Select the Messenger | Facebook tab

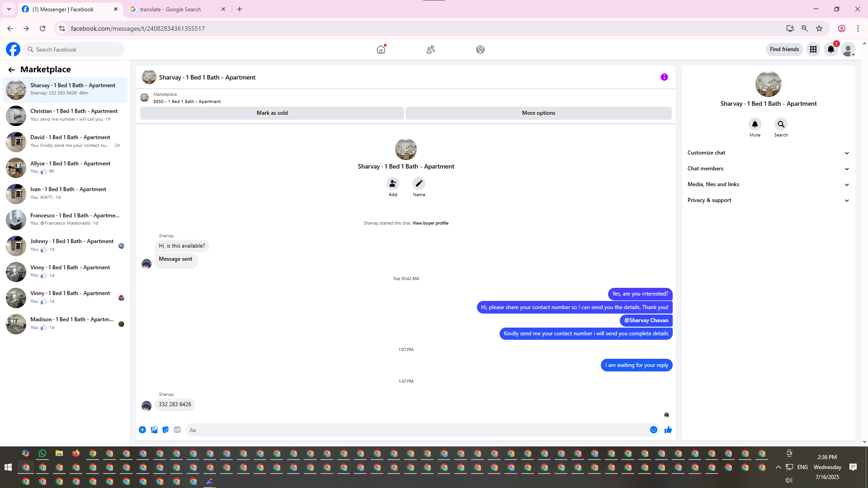[x=70, y=9]
